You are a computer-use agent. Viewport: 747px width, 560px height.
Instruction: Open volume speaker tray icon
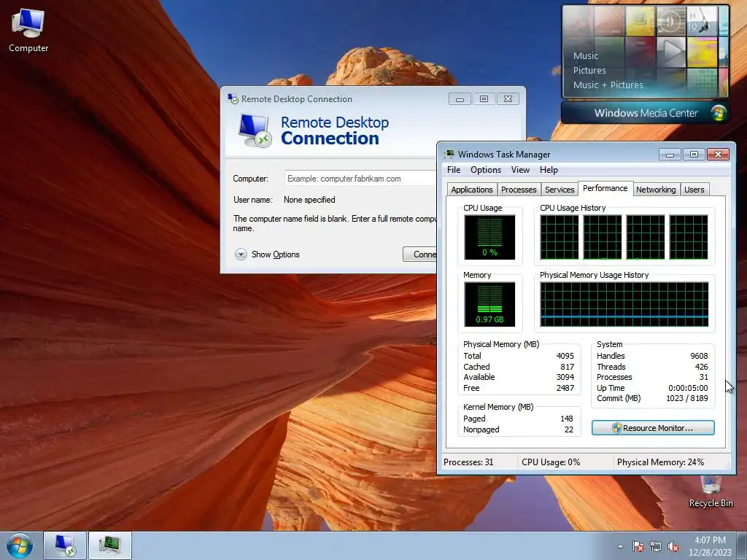point(673,546)
